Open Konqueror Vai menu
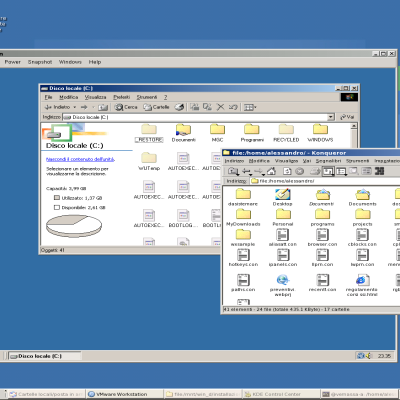Image resolution: width=400 pixels, height=400 pixels. click(307, 161)
